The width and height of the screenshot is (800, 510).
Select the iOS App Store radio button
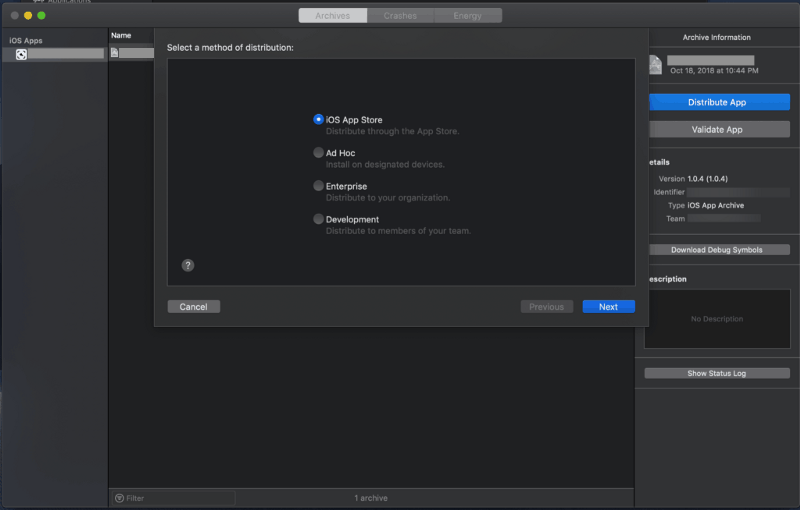click(318, 119)
